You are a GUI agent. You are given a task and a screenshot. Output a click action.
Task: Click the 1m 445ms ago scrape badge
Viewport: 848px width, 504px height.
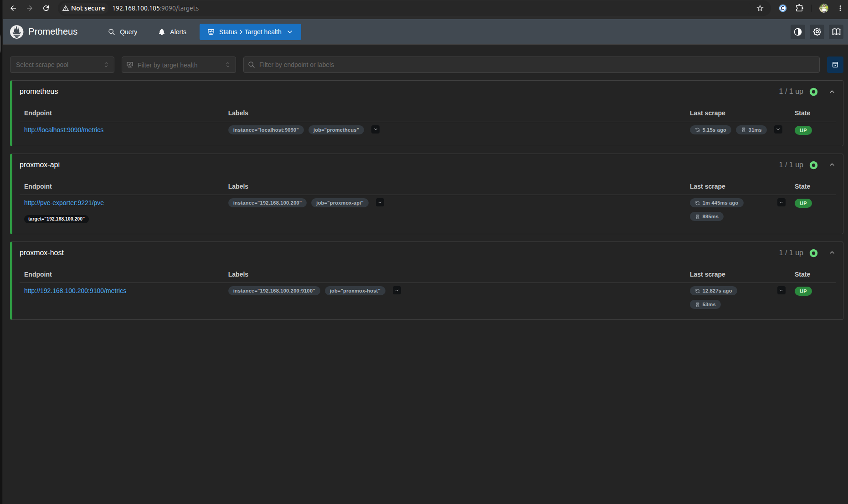[716, 203]
